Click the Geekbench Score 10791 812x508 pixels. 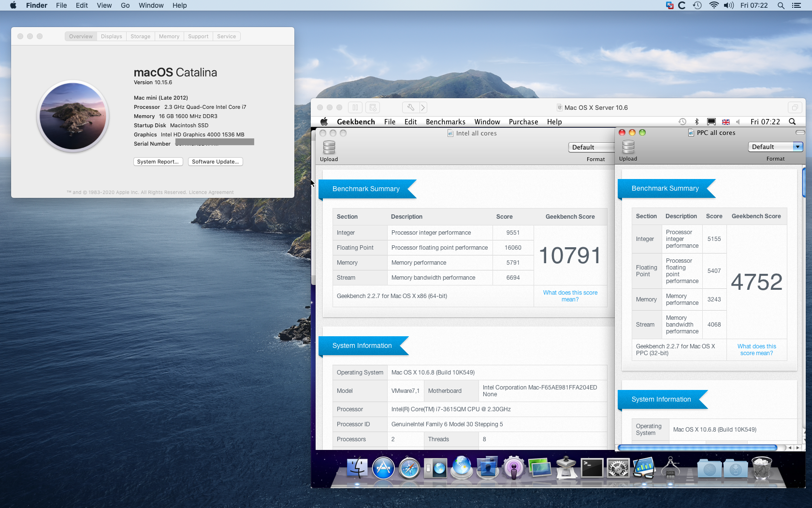coord(570,255)
